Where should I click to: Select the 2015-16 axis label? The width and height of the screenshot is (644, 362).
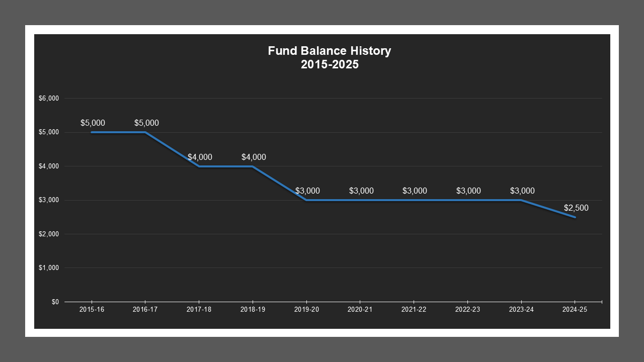91,310
